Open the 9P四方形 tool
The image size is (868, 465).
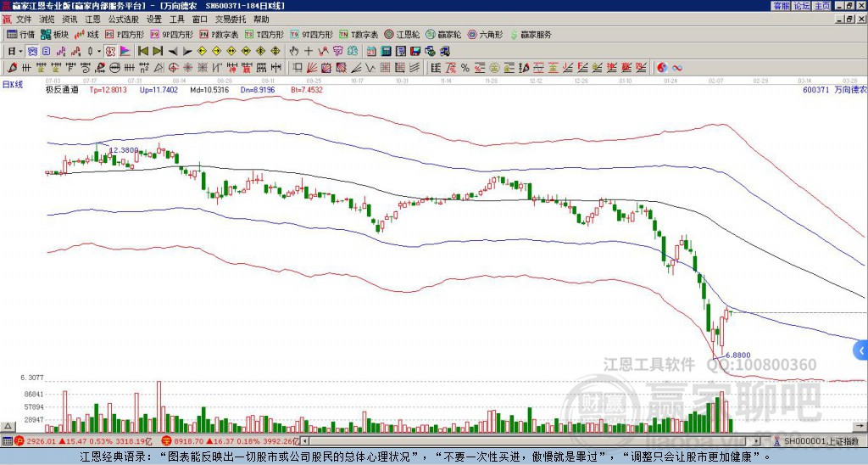coord(171,34)
